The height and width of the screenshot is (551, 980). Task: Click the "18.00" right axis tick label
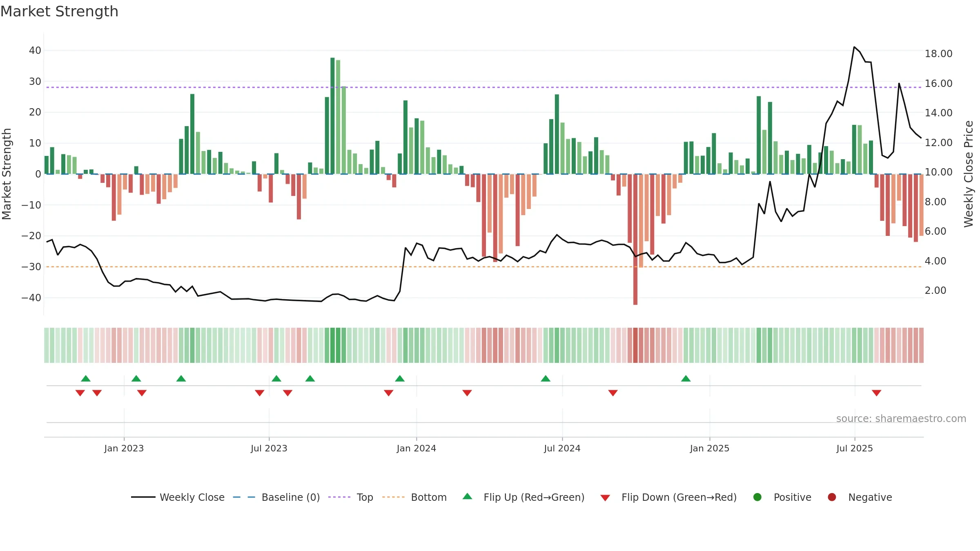coord(938,54)
